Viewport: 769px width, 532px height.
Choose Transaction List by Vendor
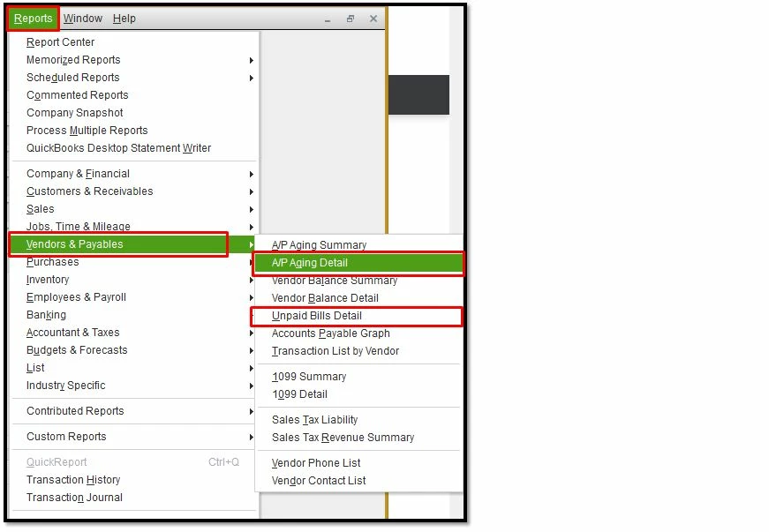tap(359, 351)
